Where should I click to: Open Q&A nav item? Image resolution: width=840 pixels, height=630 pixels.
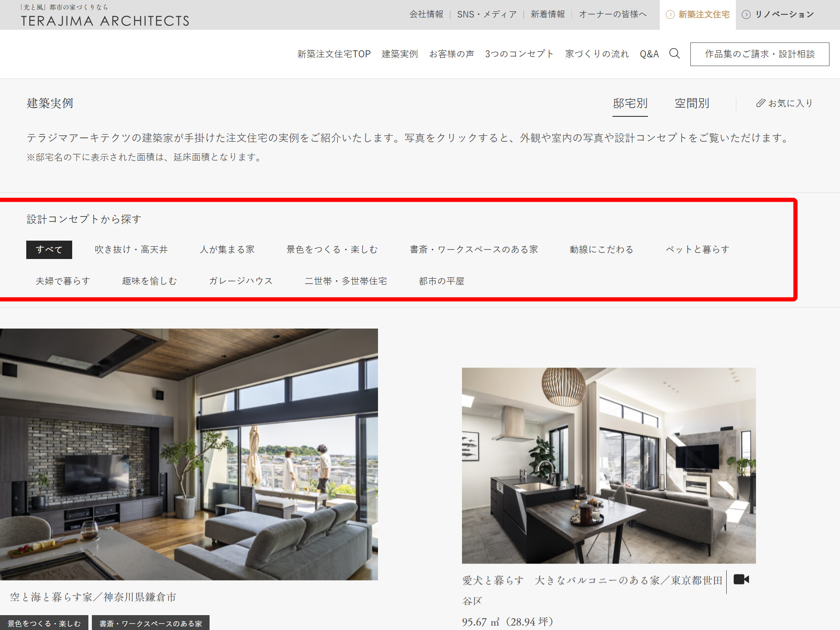pos(649,54)
